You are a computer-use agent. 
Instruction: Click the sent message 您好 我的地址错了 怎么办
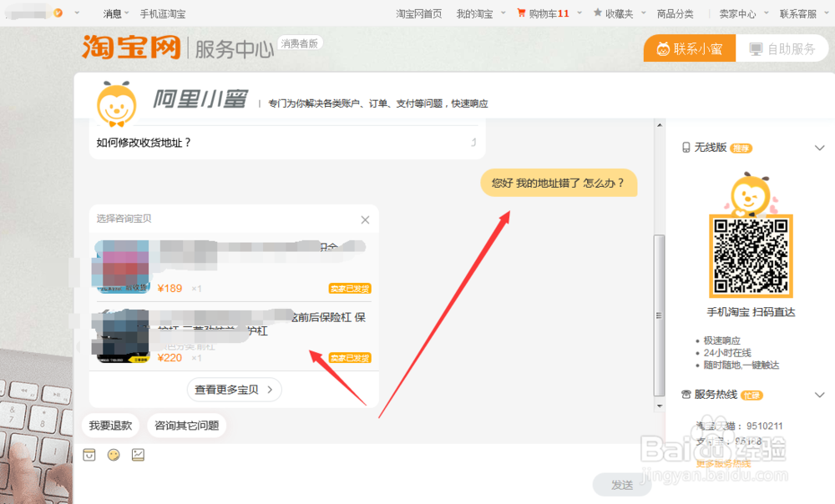tap(559, 183)
